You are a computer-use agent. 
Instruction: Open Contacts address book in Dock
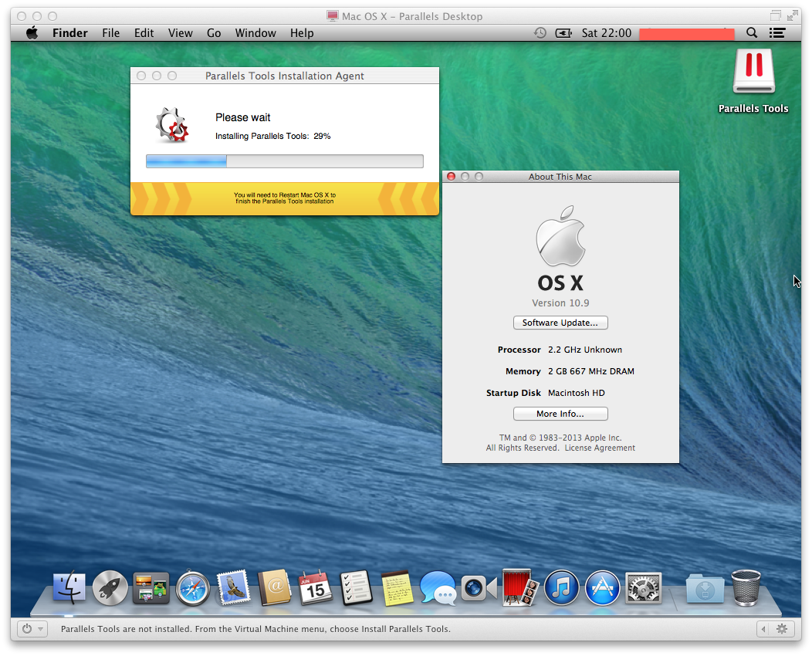coord(275,587)
